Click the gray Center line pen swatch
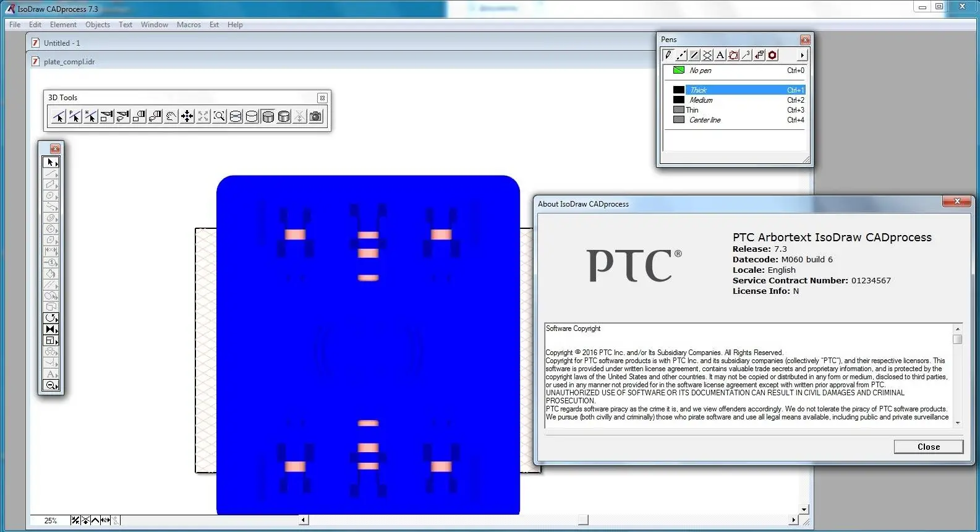The width and height of the screenshot is (980, 532). tap(678, 119)
